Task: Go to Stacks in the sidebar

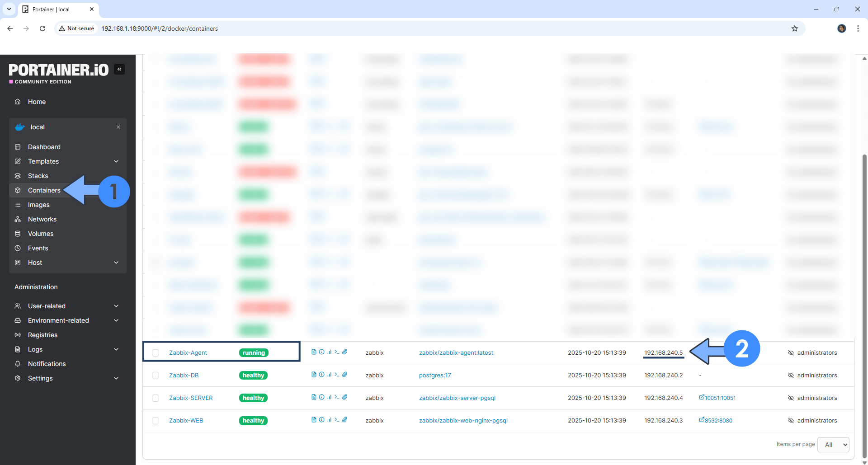Action: 38,176
